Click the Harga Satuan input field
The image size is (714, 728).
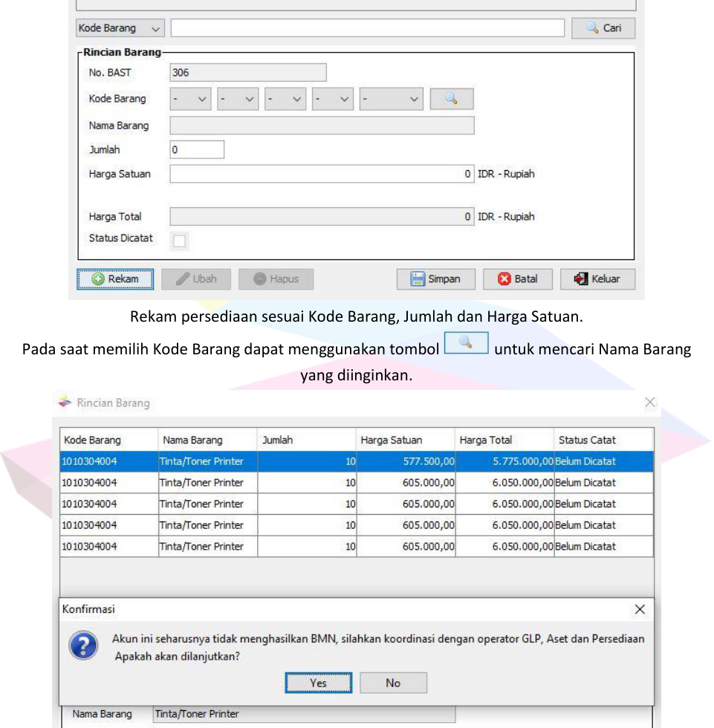pos(322,175)
